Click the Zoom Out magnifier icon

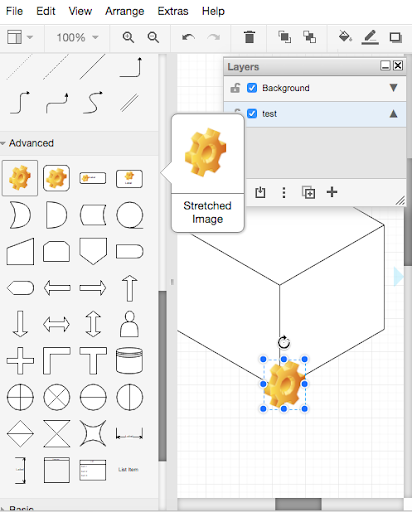[x=153, y=37]
